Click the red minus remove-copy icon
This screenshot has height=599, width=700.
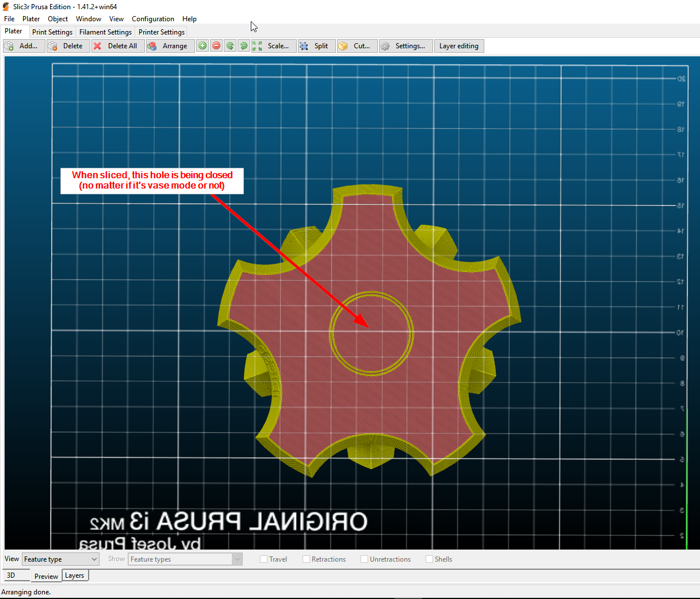click(216, 46)
